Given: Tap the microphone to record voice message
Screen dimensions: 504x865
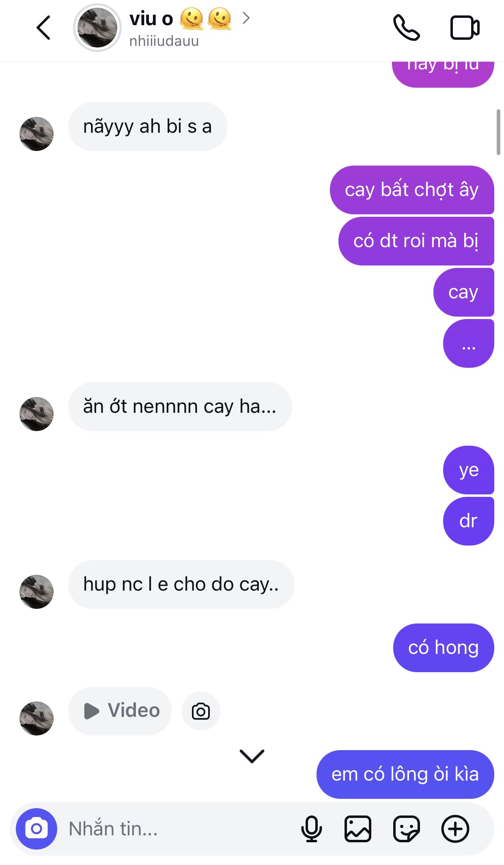Looking at the screenshot, I should pos(311,828).
